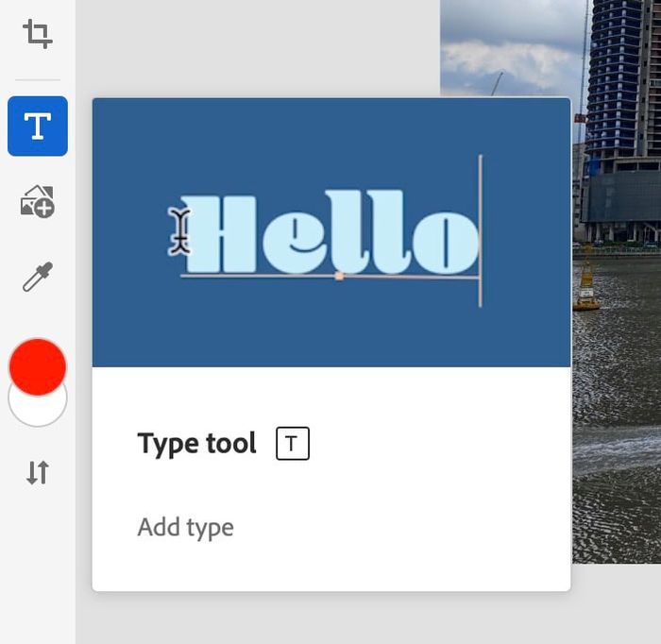Click the yellow buoy in the water
Image resolution: width=661 pixels, height=644 pixels.
coord(586,283)
